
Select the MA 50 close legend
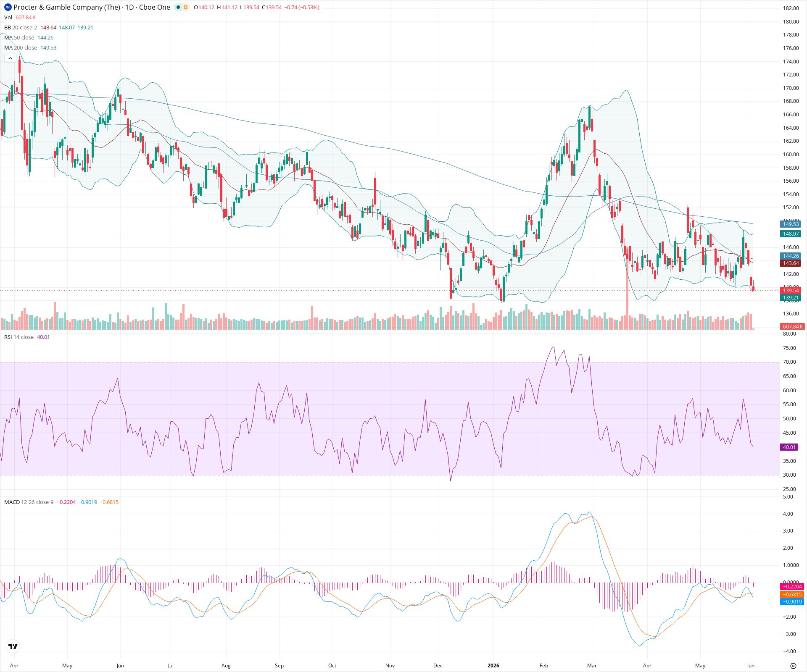(19, 37)
